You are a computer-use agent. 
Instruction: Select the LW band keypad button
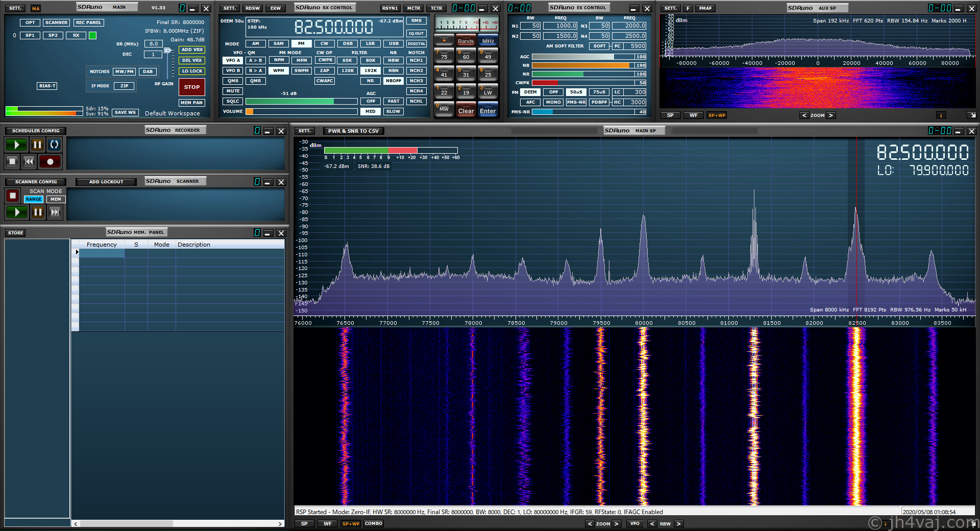(487, 91)
